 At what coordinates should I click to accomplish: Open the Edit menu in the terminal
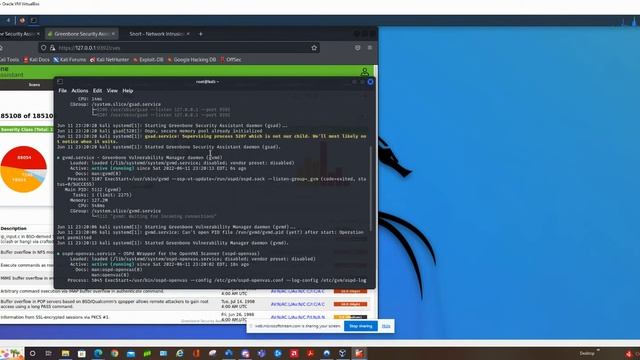click(x=97, y=91)
